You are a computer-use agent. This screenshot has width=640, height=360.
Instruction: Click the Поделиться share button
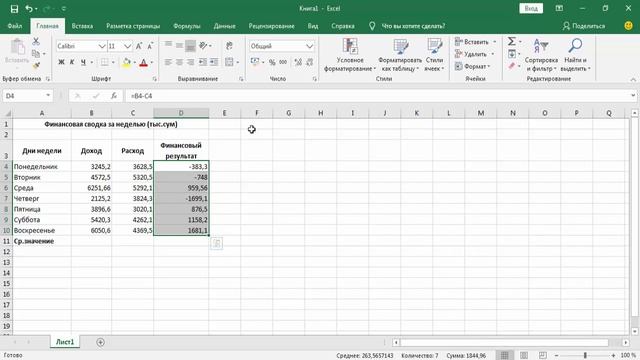coord(584,26)
